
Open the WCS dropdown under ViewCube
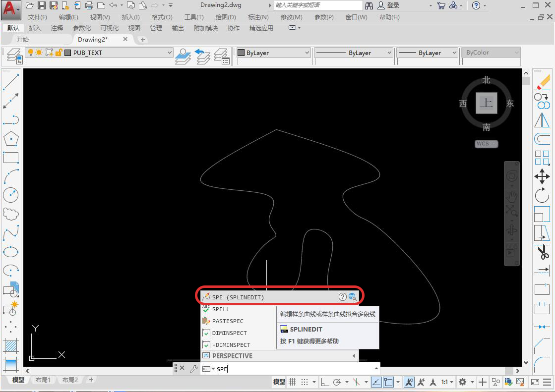[487, 144]
